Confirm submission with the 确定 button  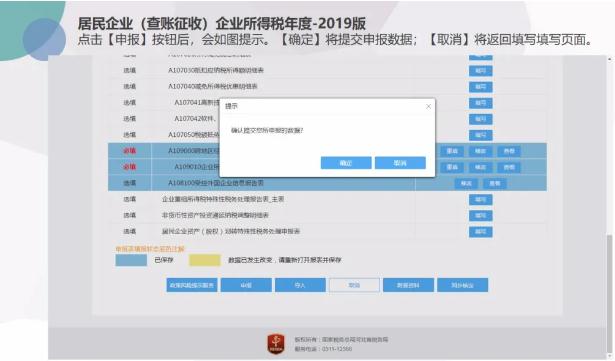pyautogui.click(x=346, y=163)
